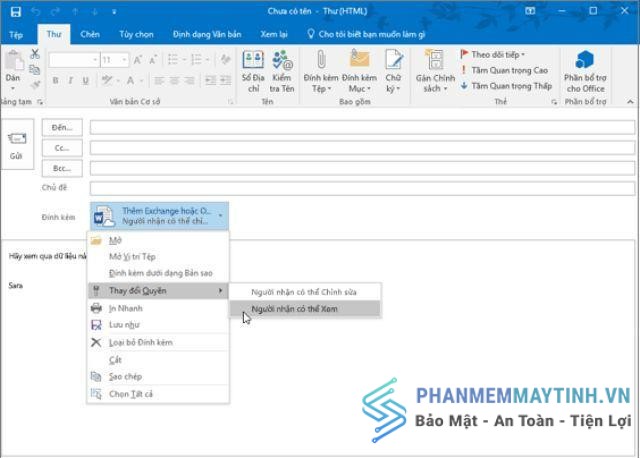This screenshot has height=458, width=640.
Task: Collapse the ribbon with the up chevron
Action: tap(630, 102)
